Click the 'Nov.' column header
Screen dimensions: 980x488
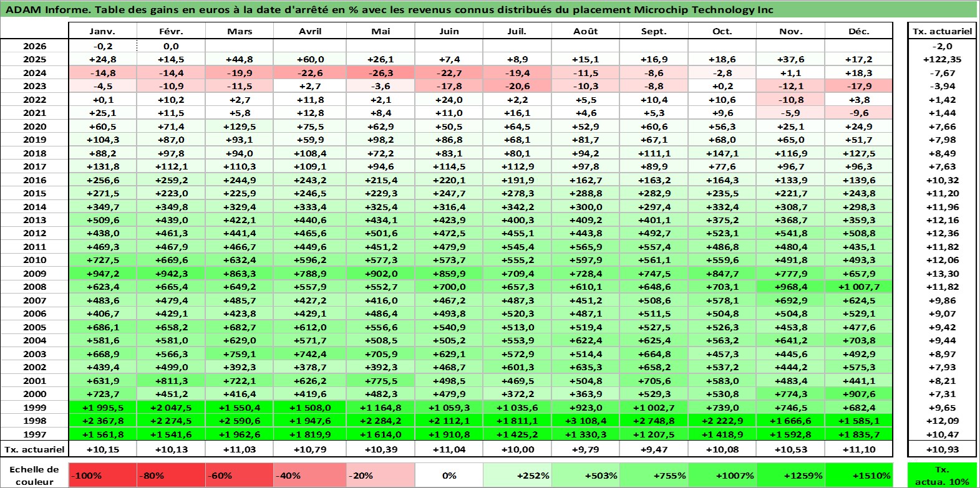[790, 31]
